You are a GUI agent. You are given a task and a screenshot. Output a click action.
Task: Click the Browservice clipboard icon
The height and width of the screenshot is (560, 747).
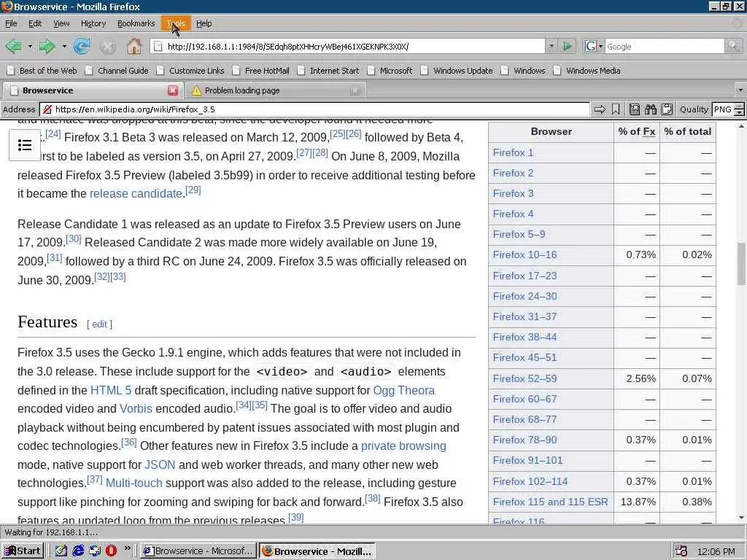[x=667, y=109]
